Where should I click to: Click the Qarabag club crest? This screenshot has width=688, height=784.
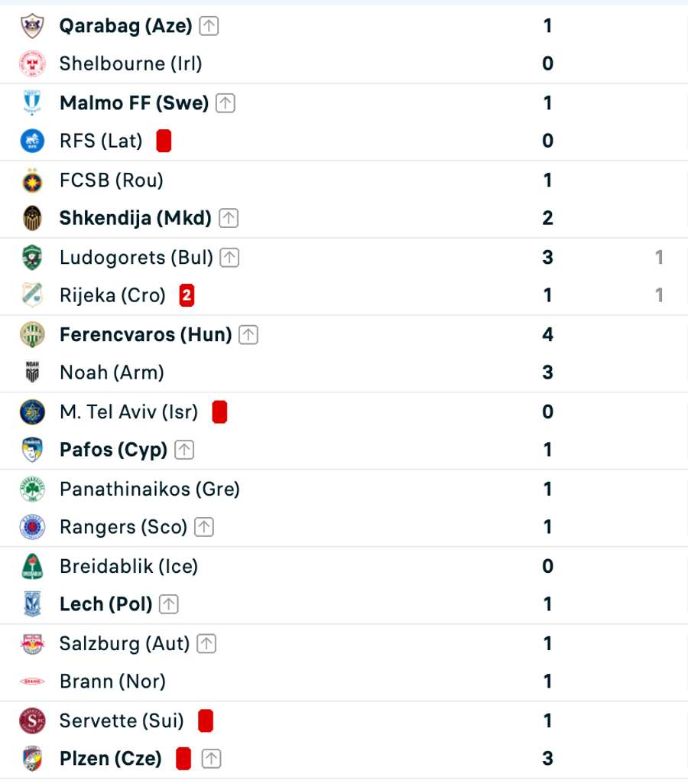(x=32, y=26)
